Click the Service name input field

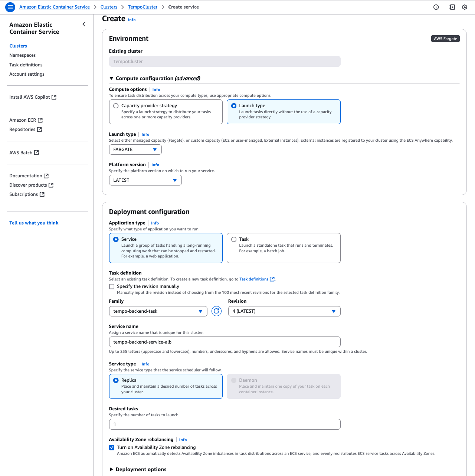(225, 342)
